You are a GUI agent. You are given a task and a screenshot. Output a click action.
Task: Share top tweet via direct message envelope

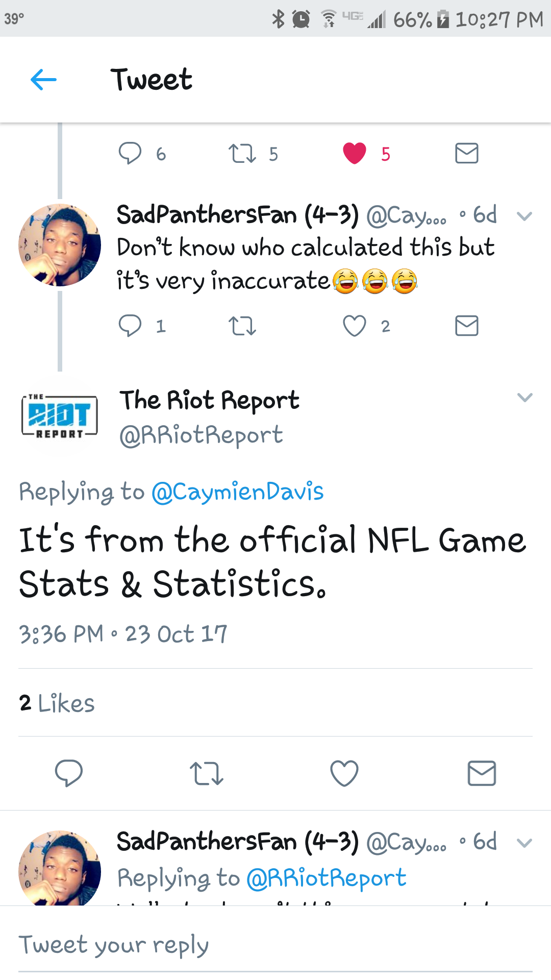[467, 153]
